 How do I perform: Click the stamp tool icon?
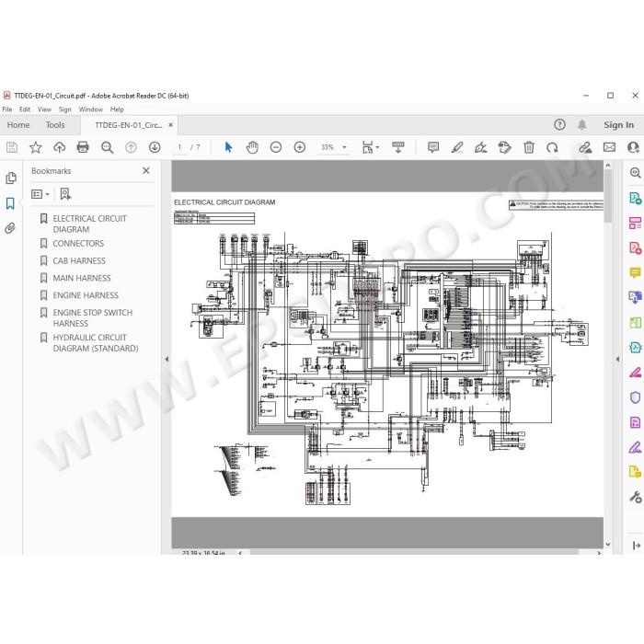tap(504, 147)
